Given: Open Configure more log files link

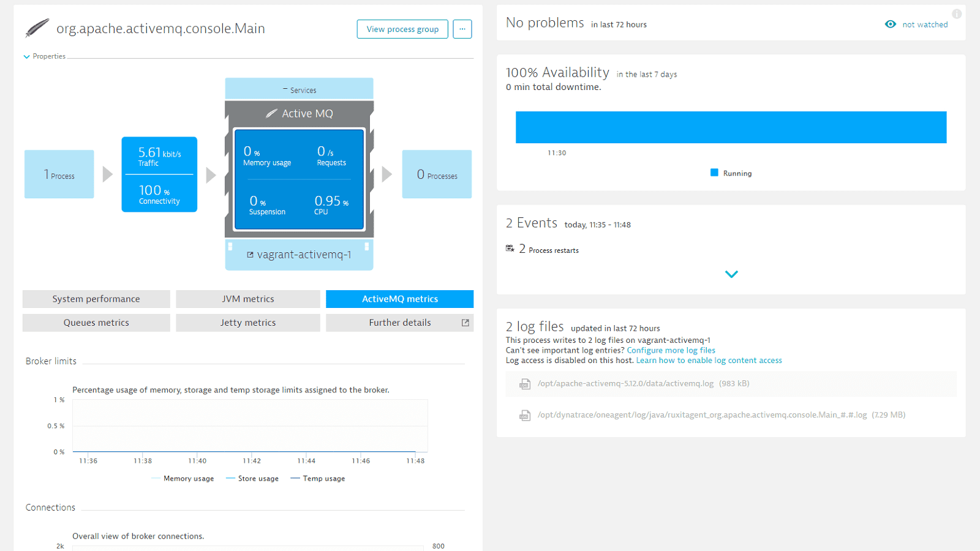Looking at the screenshot, I should pos(671,350).
